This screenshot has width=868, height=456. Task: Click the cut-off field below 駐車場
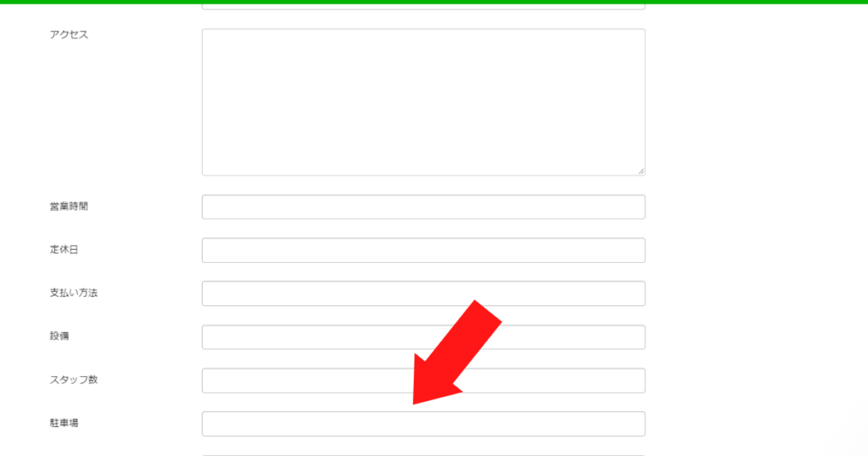pos(424,455)
